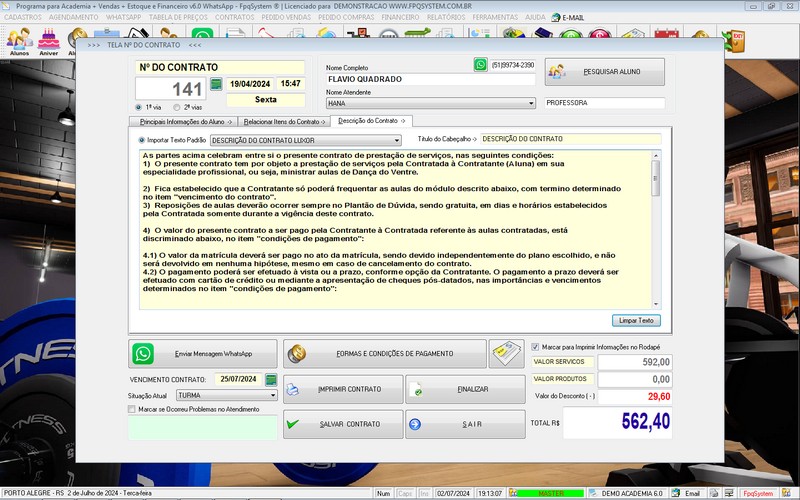Click the contract number field 141

[170, 89]
